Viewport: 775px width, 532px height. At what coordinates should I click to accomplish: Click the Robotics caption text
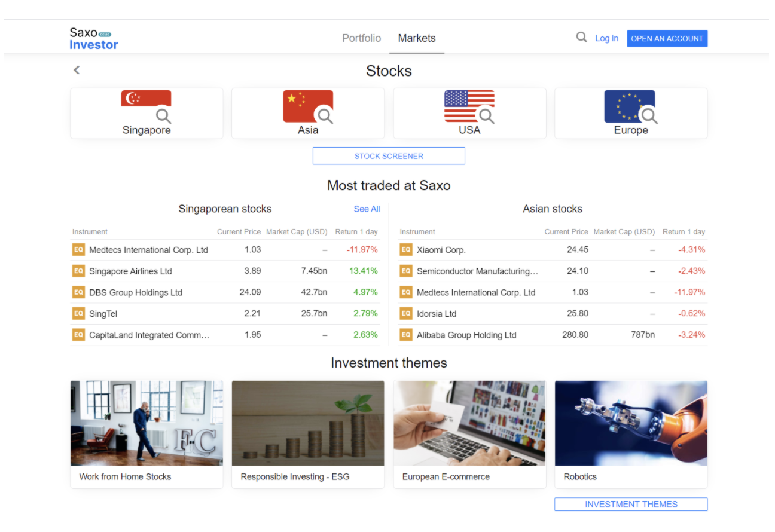pos(580,476)
